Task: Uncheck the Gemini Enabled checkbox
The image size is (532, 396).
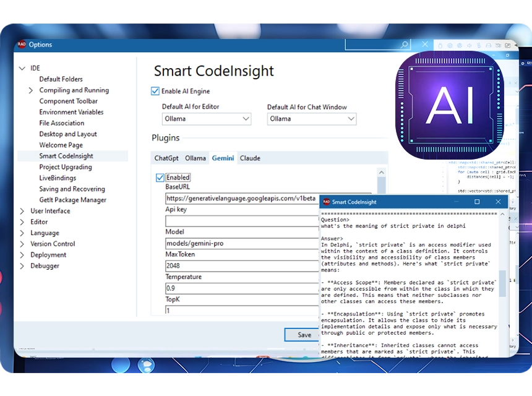Action: click(160, 178)
